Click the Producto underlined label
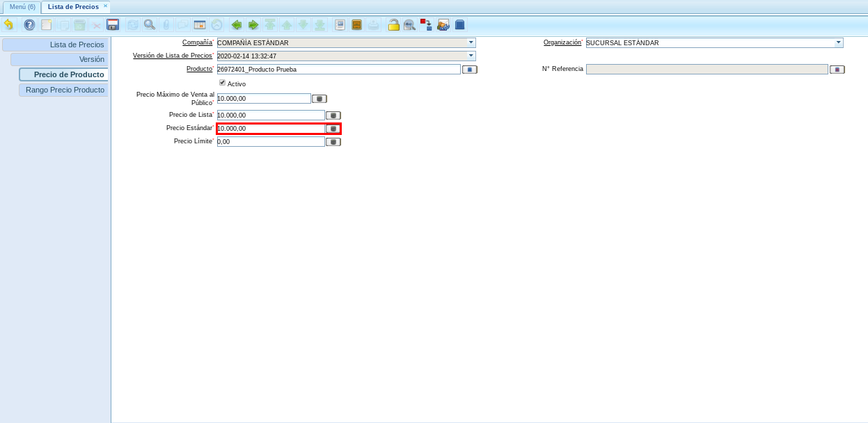 (199, 69)
